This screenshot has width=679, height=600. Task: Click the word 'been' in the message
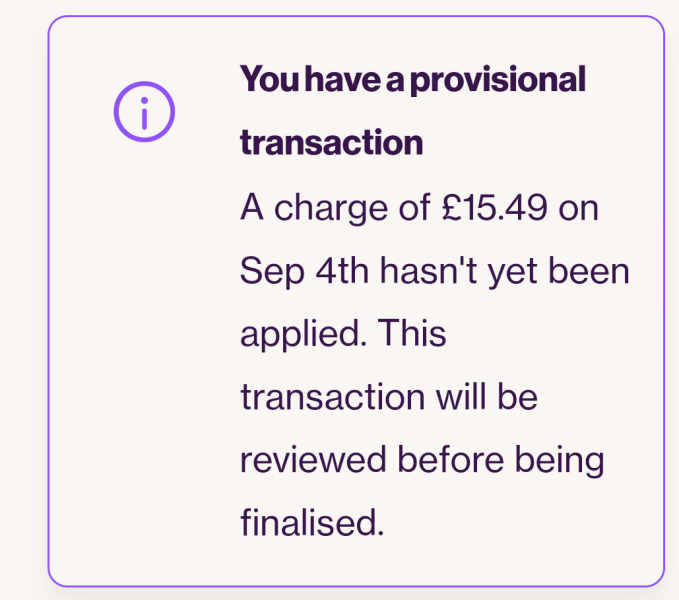coord(589,270)
